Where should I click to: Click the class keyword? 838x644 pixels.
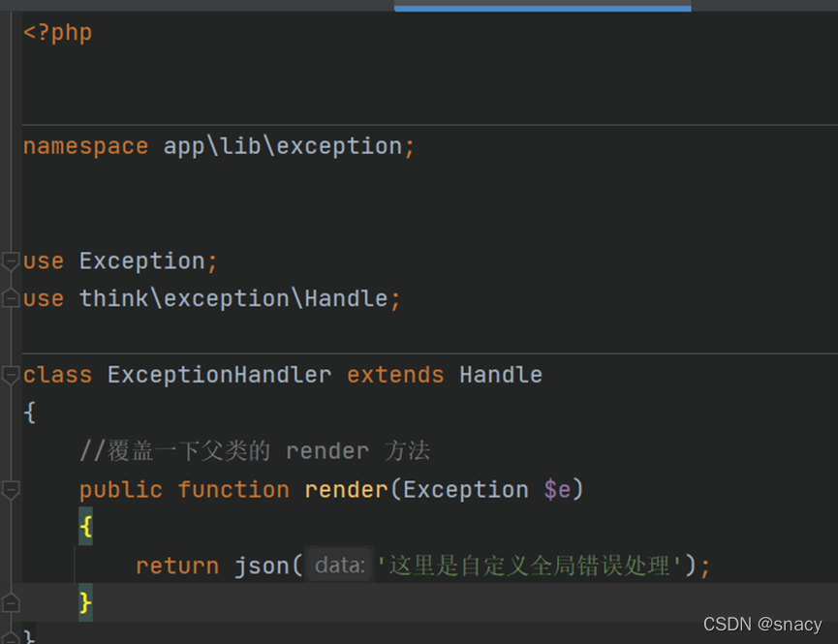[58, 375]
